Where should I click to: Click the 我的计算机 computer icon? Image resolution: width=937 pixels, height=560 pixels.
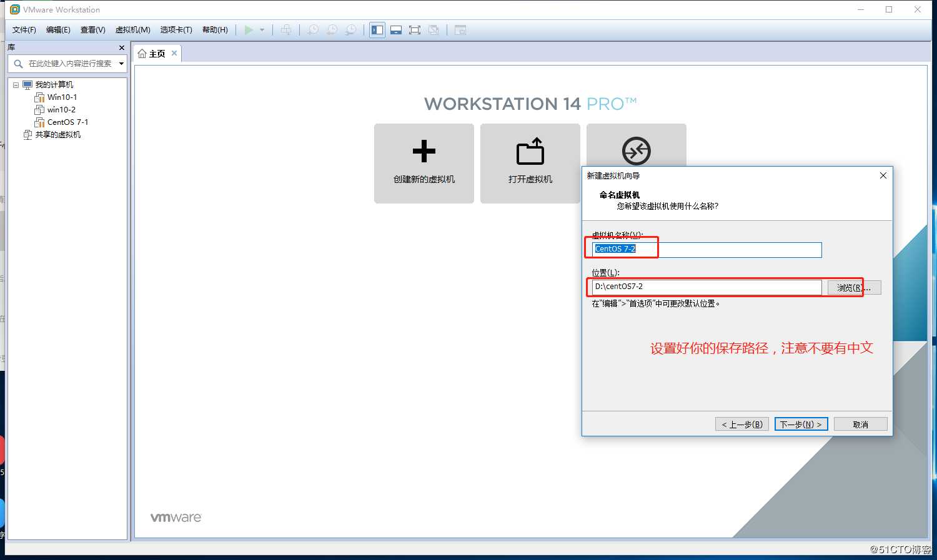[x=27, y=85]
